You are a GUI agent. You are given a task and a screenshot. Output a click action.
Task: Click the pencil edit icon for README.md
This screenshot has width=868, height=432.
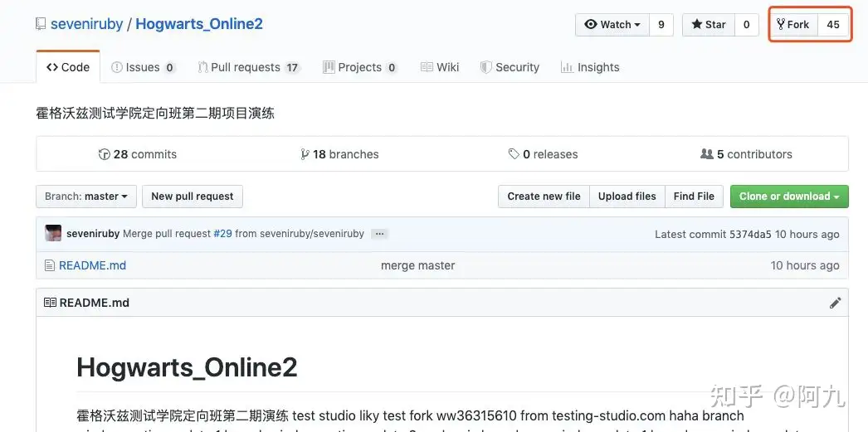(836, 303)
